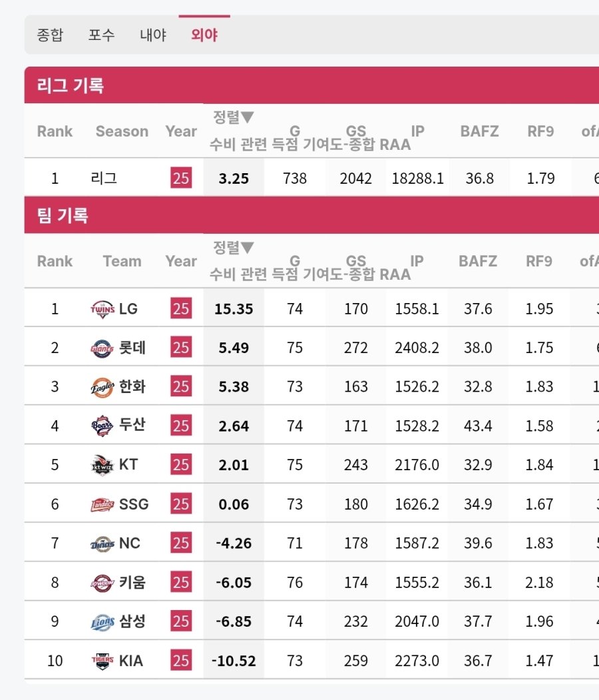This screenshot has height=700, width=599.
Task: Click the Lotte Giants team logo
Action: pos(102,348)
